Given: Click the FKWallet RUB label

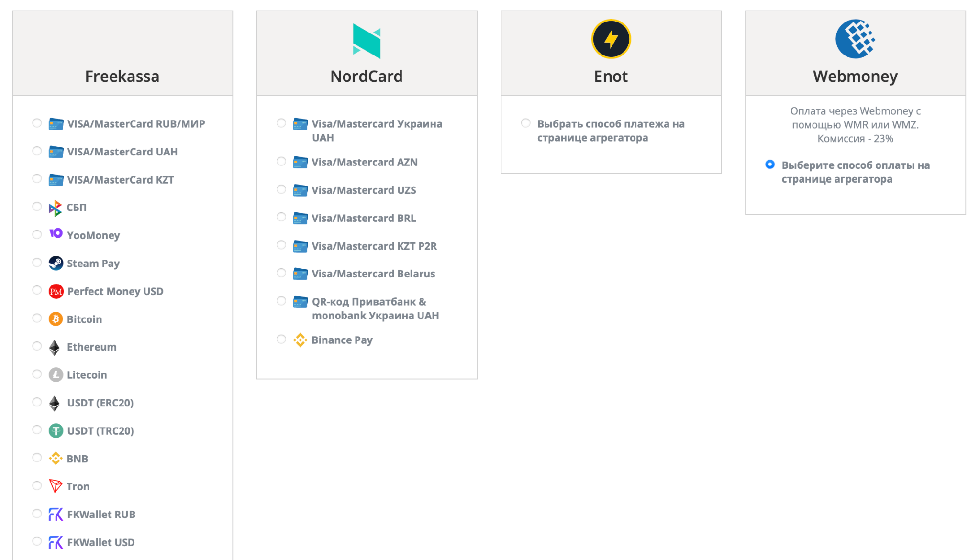Looking at the screenshot, I should pyautogui.click(x=101, y=515).
